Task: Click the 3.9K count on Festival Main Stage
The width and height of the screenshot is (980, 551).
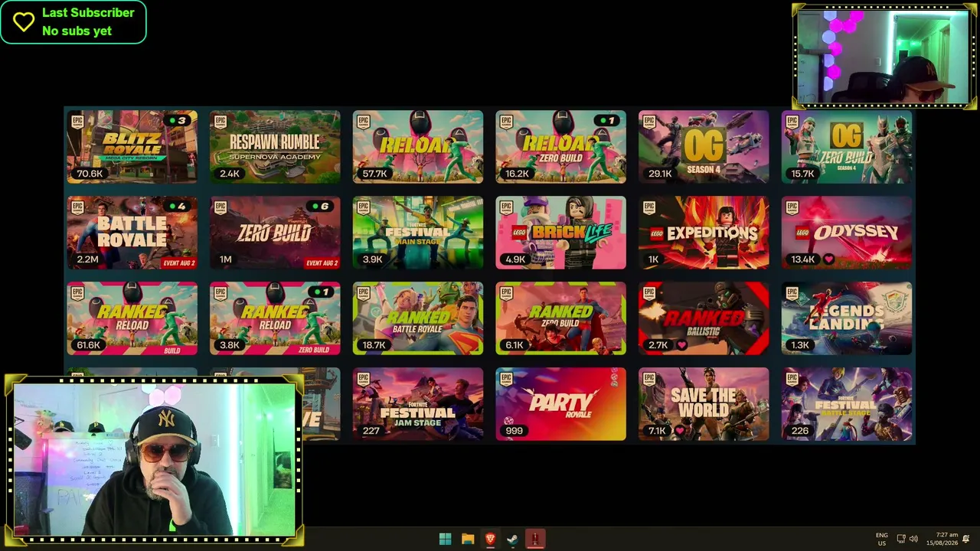Action: click(372, 259)
